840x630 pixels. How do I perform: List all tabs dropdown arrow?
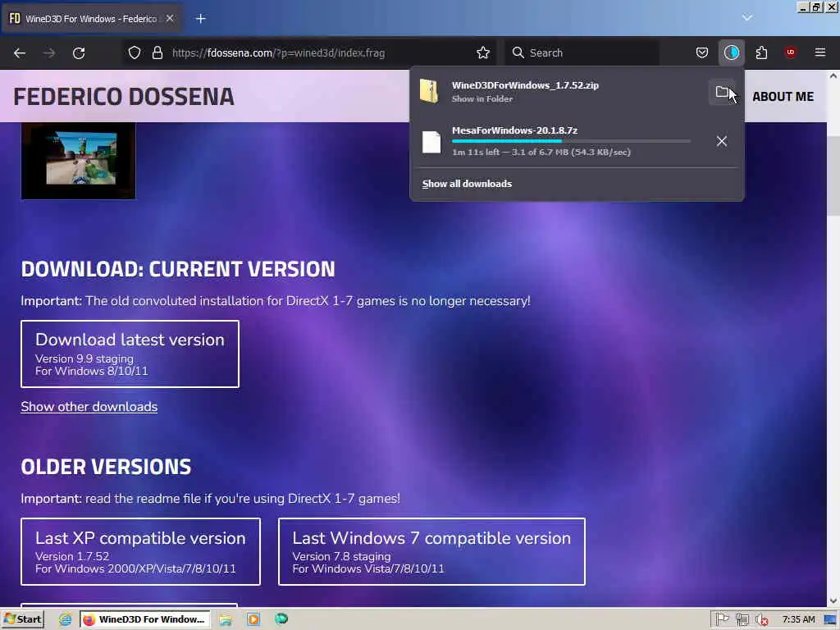pyautogui.click(x=746, y=18)
